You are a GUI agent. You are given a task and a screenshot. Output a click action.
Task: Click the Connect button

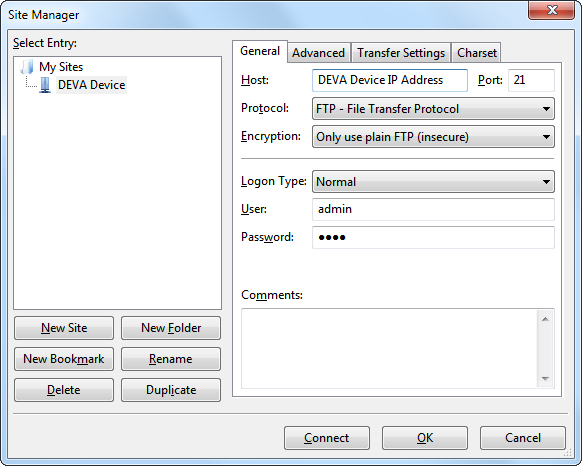pos(327,438)
